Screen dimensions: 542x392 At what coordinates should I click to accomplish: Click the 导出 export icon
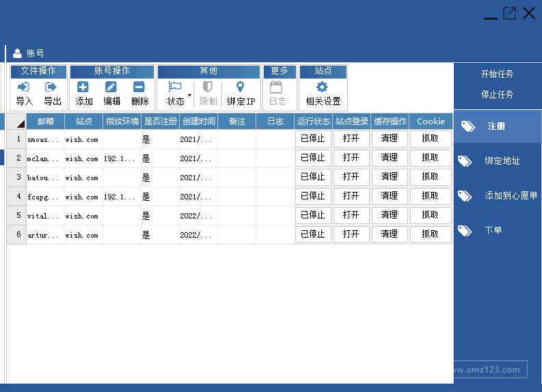[51, 87]
